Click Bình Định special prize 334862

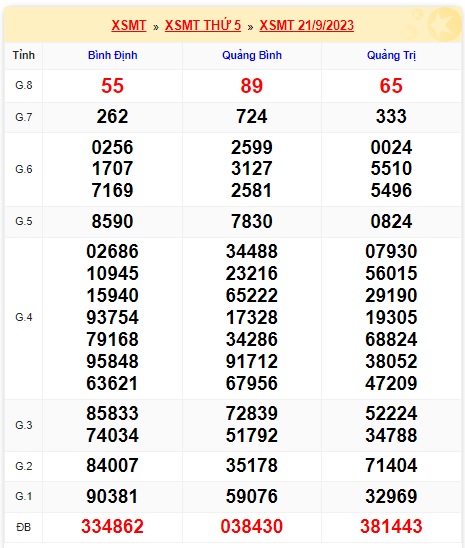(x=112, y=526)
